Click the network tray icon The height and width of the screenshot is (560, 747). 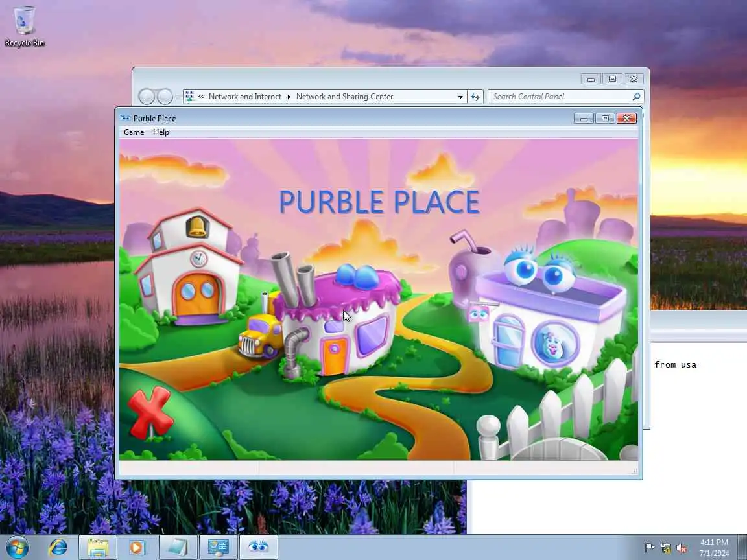click(665, 548)
